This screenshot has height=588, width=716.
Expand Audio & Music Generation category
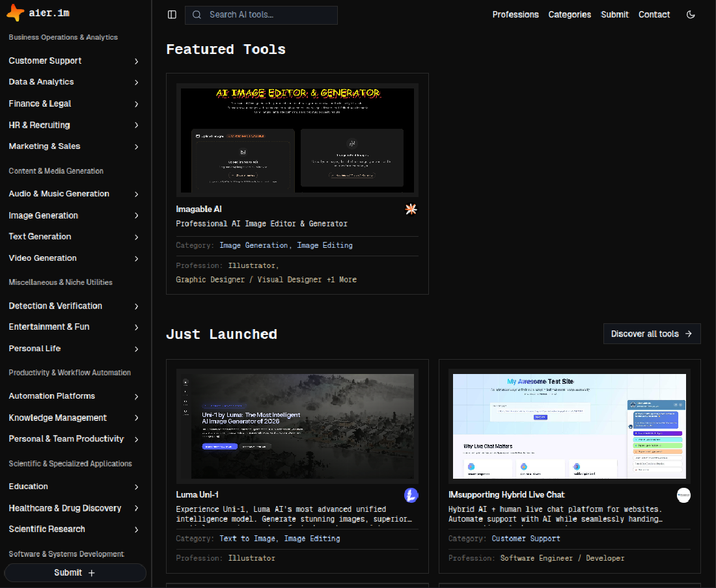point(74,194)
